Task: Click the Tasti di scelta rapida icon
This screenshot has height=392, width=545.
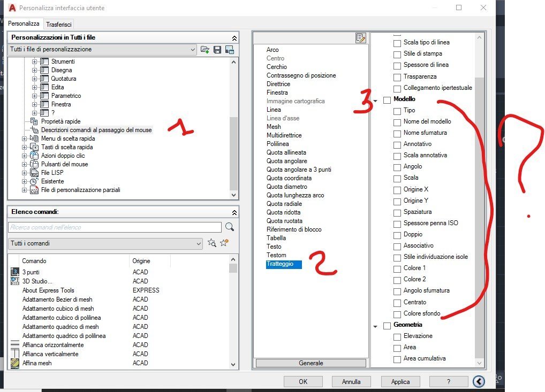Action: click(x=34, y=147)
